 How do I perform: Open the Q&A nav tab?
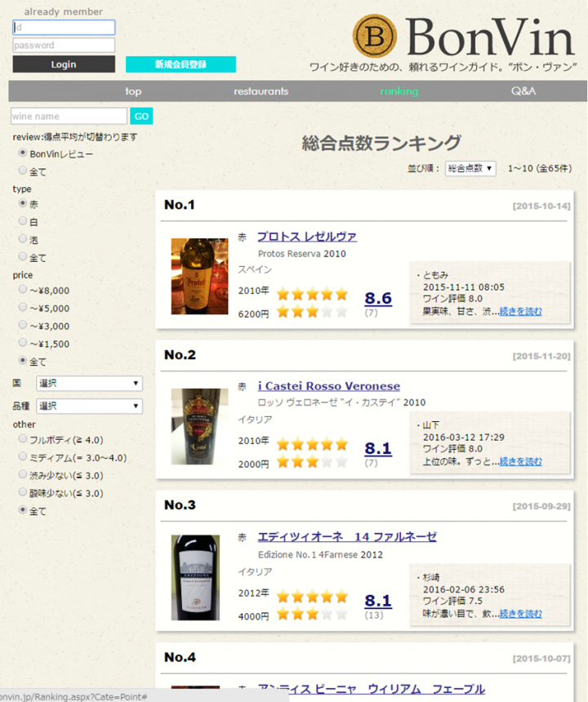(x=523, y=91)
